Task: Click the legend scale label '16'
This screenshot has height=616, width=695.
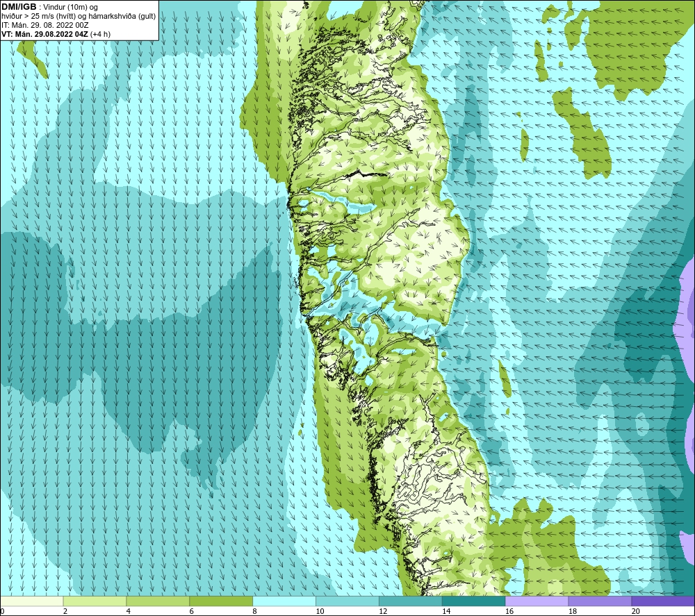Action: (x=509, y=612)
